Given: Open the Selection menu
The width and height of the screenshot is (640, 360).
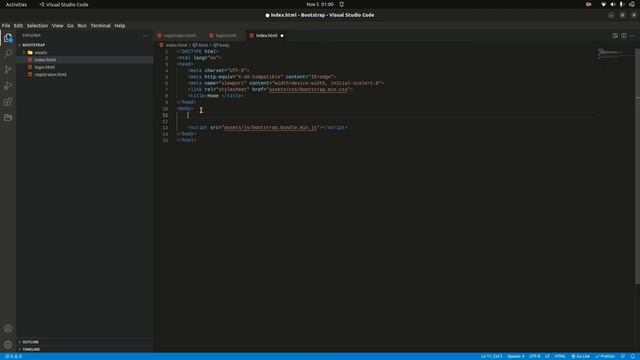Looking at the screenshot, I should tap(37, 26).
